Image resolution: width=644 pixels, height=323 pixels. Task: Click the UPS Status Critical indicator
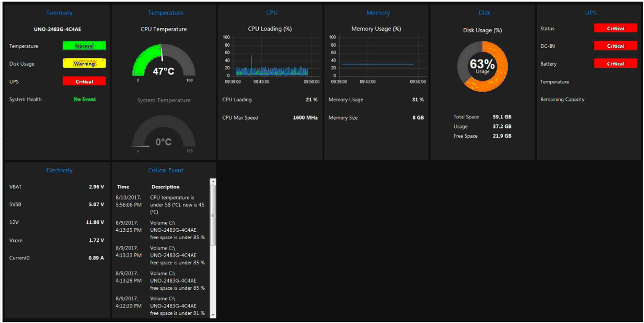tap(615, 28)
